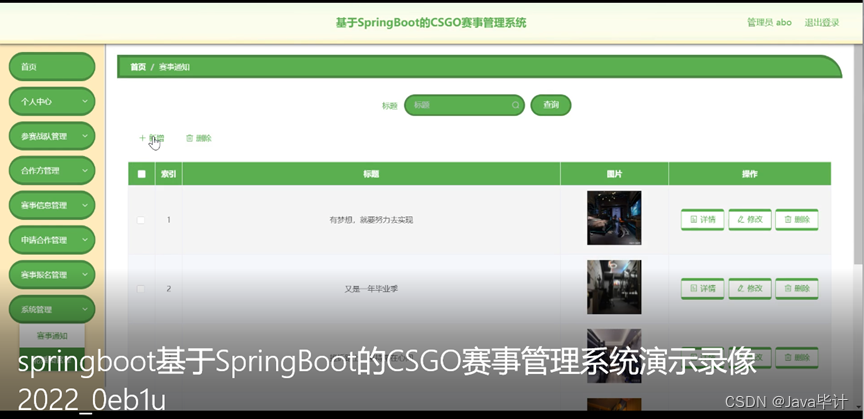Open 详情 for row 有梦想，就要努力去实现

tap(703, 219)
